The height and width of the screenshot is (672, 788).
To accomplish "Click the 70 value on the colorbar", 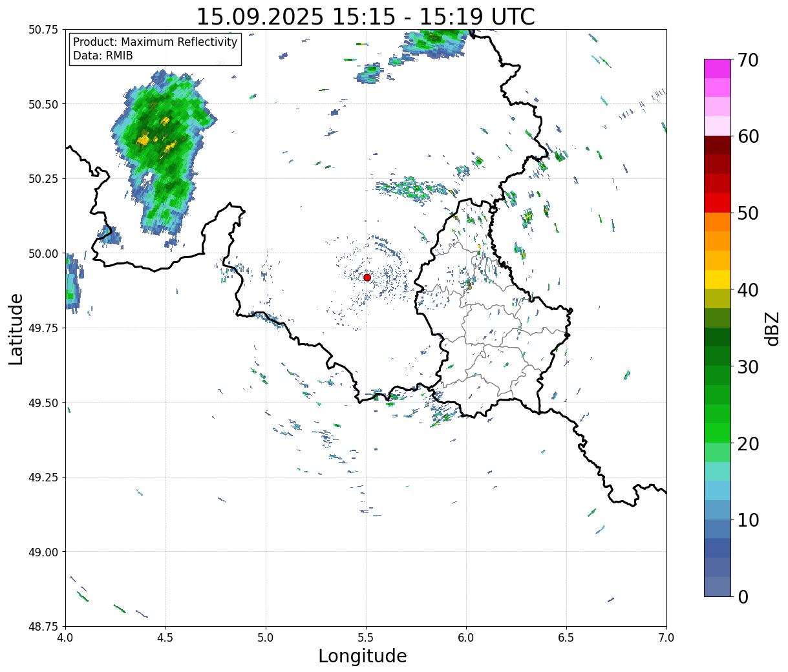I will [748, 60].
